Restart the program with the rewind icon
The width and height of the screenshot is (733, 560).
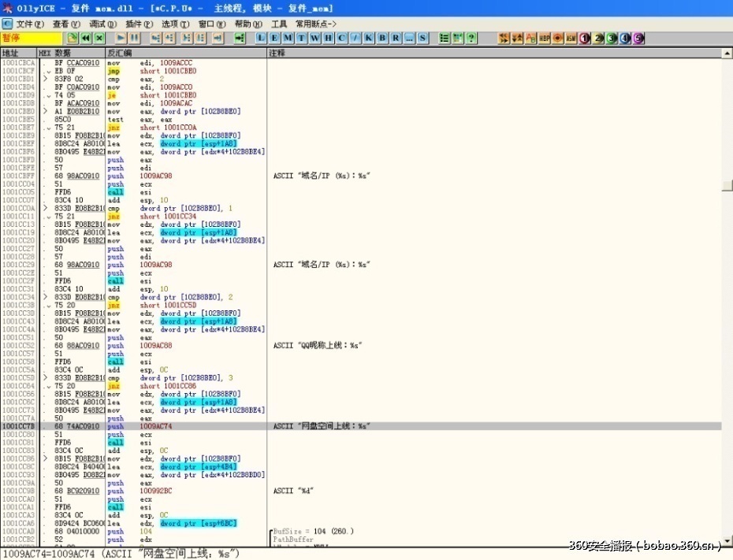click(x=86, y=38)
